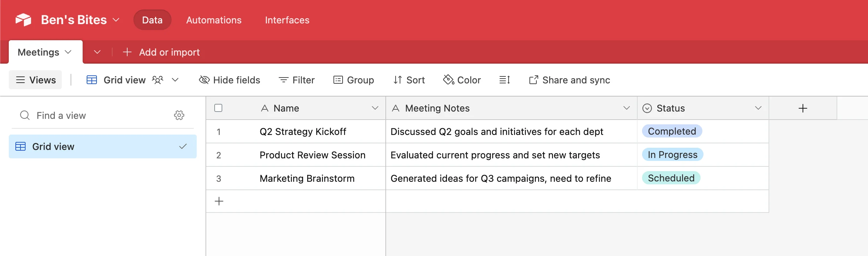Add a new field with plus icon

click(x=803, y=108)
